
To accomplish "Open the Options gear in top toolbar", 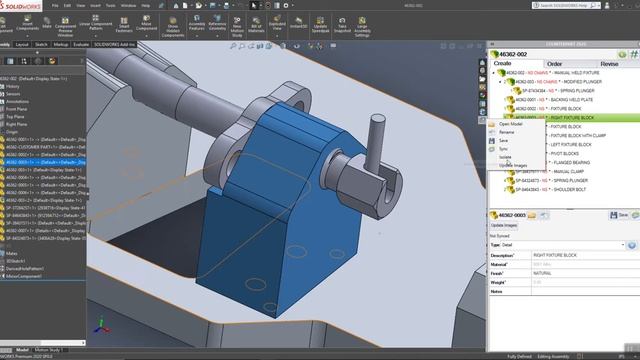I will (286, 6).
